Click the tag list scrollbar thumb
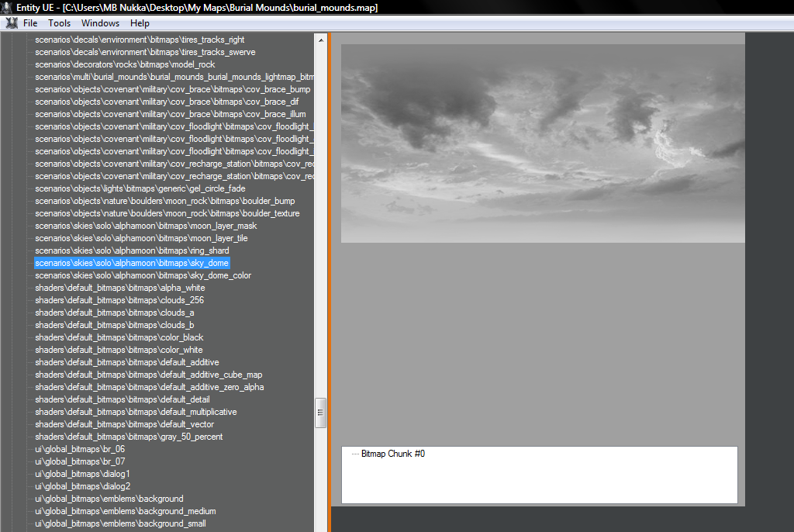Viewport: 794px width, 532px height. point(320,413)
